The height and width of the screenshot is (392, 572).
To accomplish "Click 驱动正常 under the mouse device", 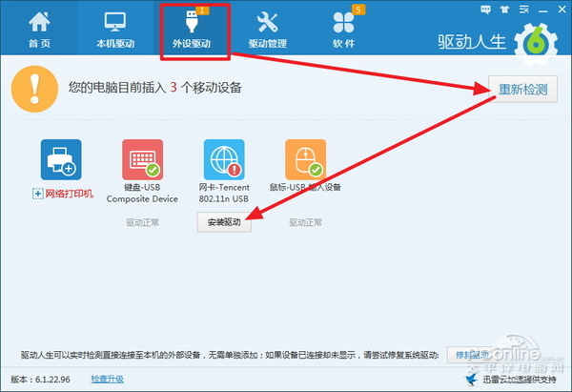I will (x=306, y=222).
